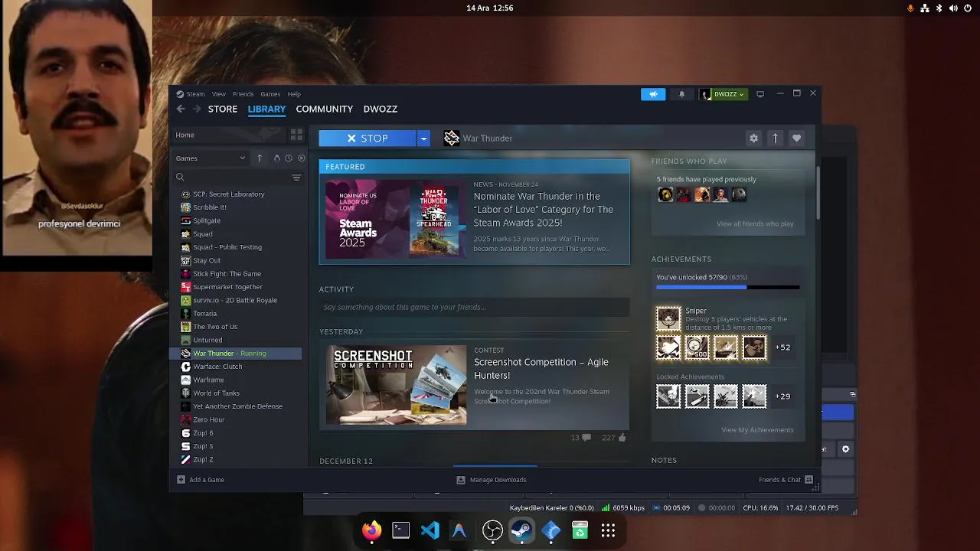Open the View menu

219,94
